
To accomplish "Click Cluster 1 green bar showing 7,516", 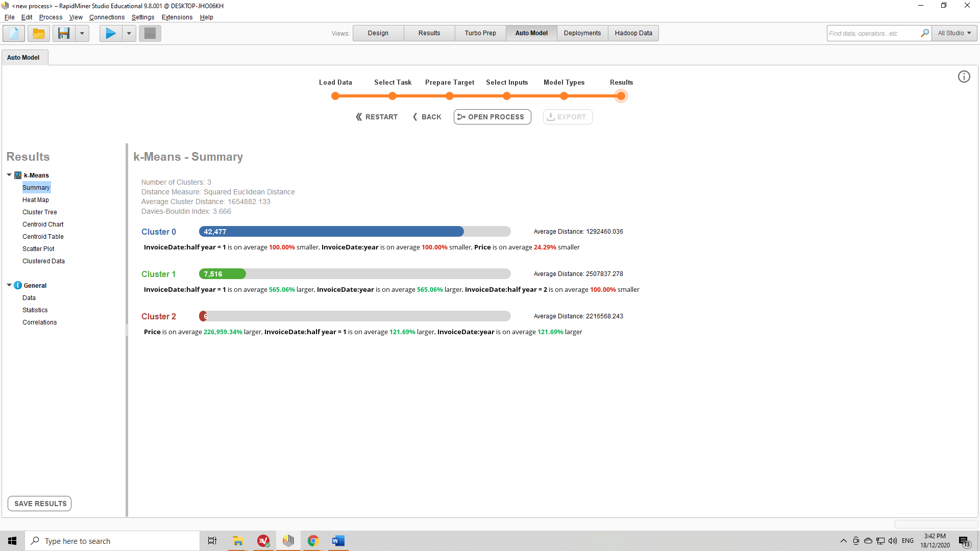I will (223, 274).
